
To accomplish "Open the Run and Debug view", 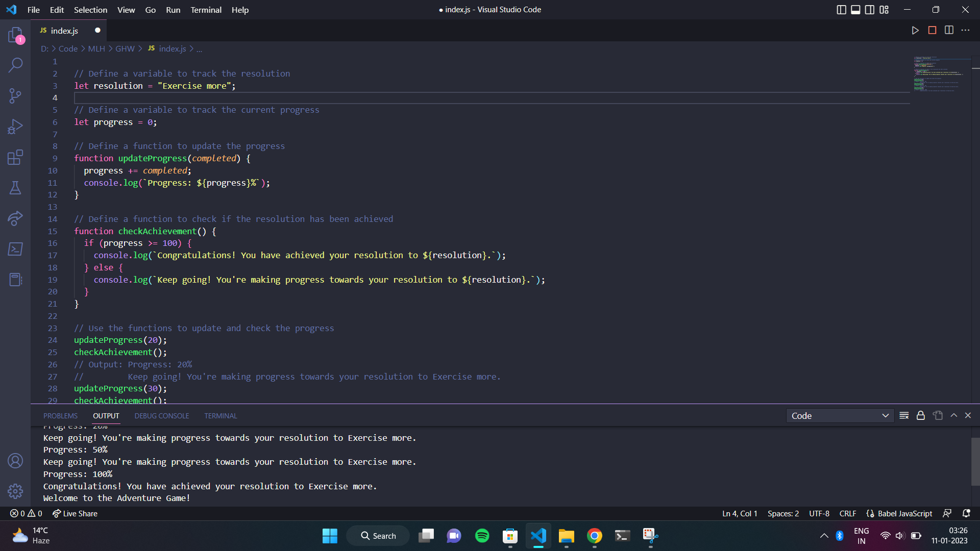I will (15, 127).
